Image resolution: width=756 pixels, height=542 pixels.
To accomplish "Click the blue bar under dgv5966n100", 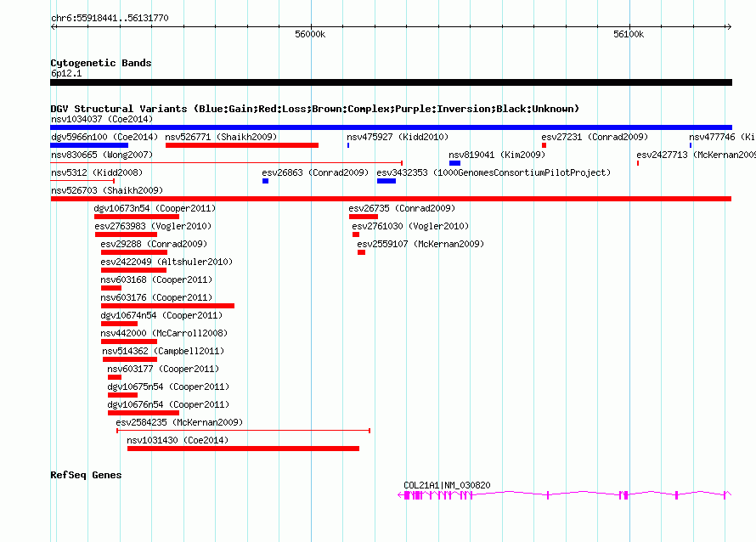I will coord(89,145).
